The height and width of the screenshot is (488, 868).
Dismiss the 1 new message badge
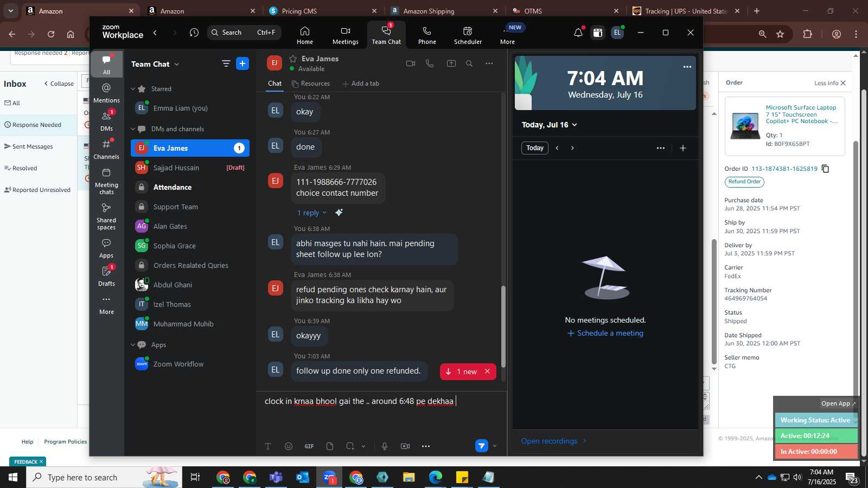pos(487,371)
